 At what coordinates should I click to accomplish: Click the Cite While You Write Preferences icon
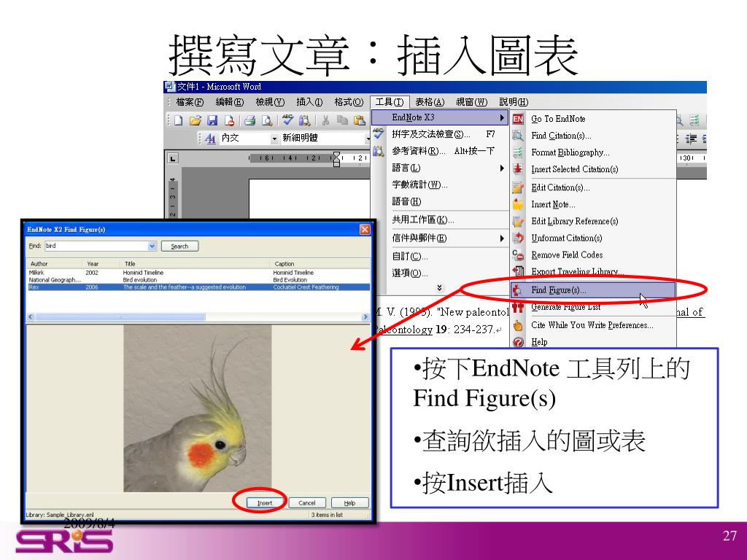518,325
